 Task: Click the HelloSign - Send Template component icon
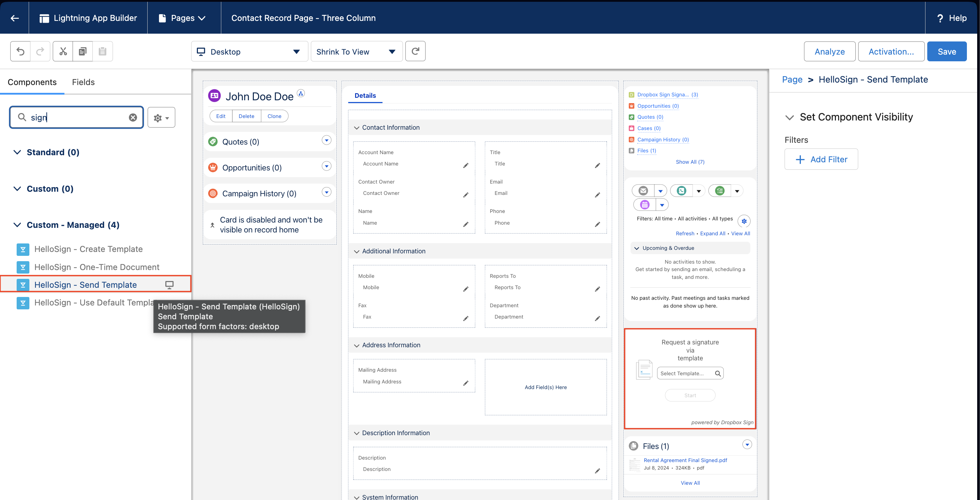click(23, 285)
